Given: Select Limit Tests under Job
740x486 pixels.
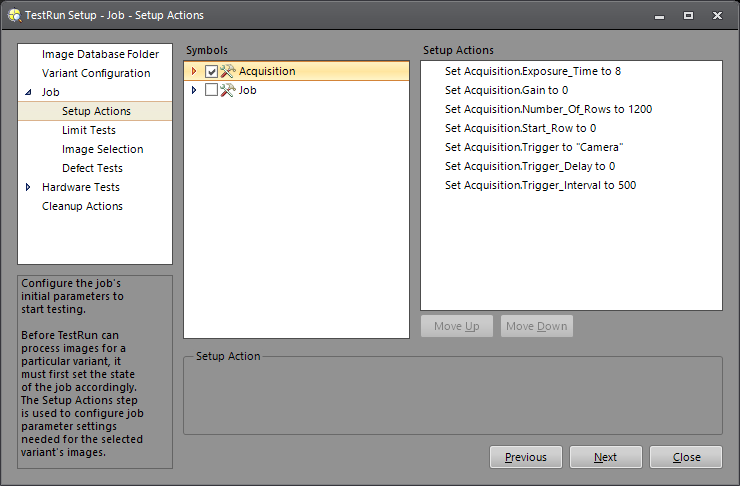Looking at the screenshot, I should pos(88,130).
